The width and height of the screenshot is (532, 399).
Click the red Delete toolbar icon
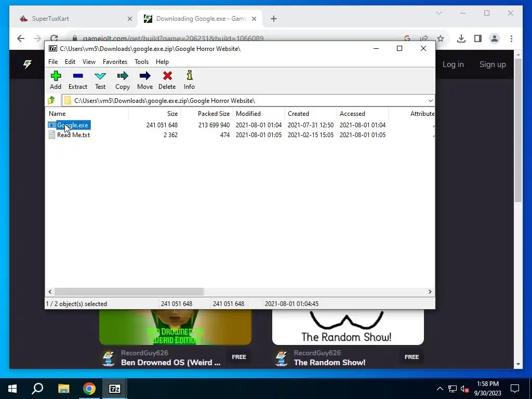[x=167, y=80]
